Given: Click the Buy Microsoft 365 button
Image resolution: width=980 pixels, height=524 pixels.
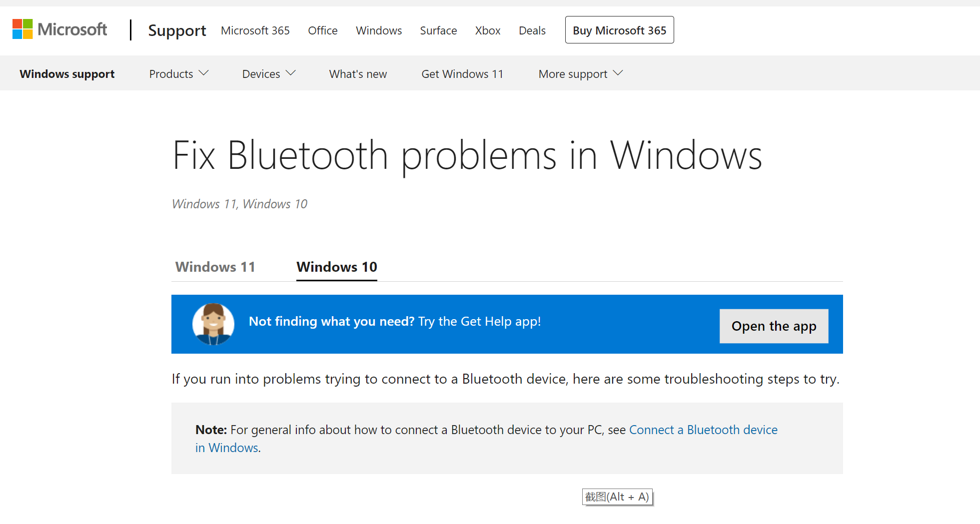Looking at the screenshot, I should pyautogui.click(x=620, y=30).
